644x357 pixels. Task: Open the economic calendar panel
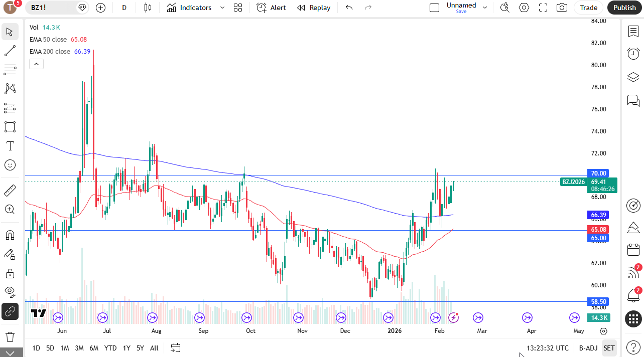pyautogui.click(x=633, y=249)
